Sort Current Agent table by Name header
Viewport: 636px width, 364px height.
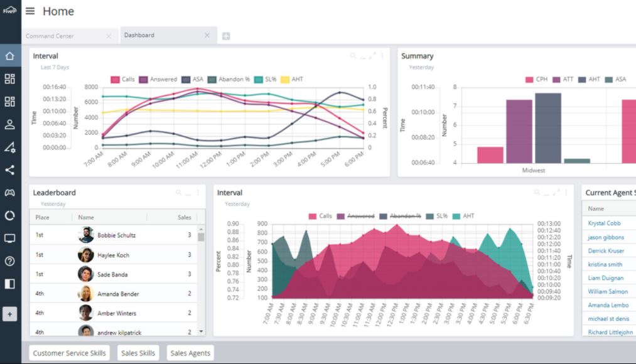pyautogui.click(x=596, y=209)
